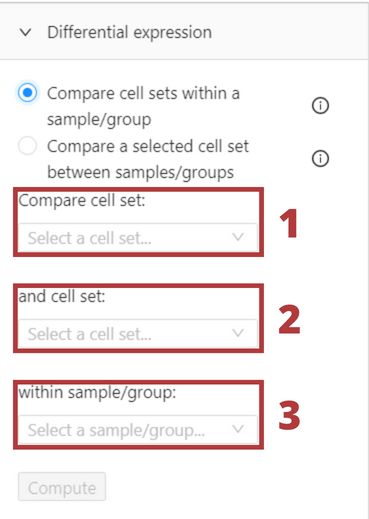This screenshot has width=369, height=519.
Task: Click 'Compare a selected cell set' label text
Action: coord(148,146)
